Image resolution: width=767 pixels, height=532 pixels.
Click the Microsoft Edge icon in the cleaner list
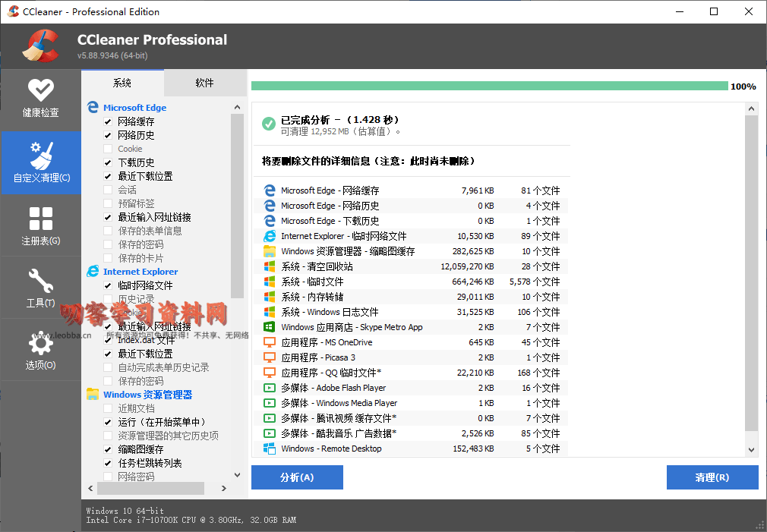pyautogui.click(x=93, y=107)
